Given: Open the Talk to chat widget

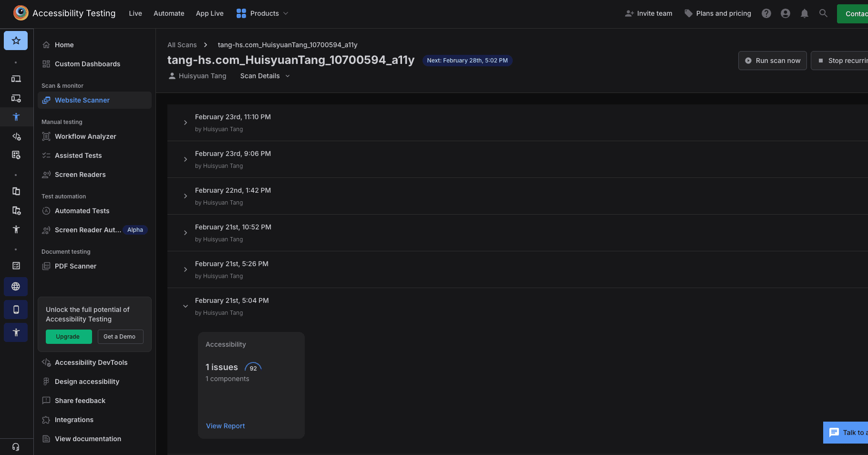Looking at the screenshot, I should click(x=846, y=433).
